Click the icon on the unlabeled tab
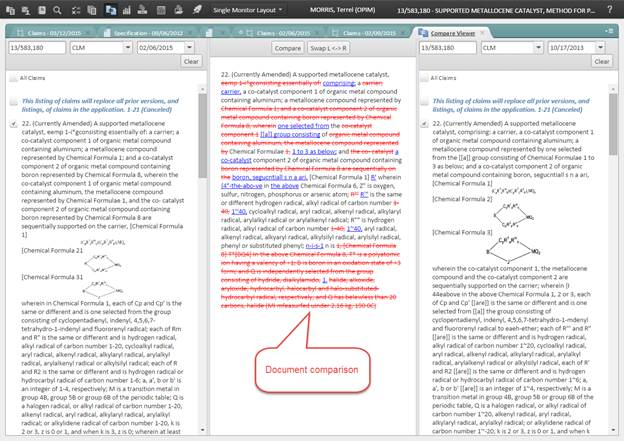Viewport: 624px width, 441px height. [209, 33]
